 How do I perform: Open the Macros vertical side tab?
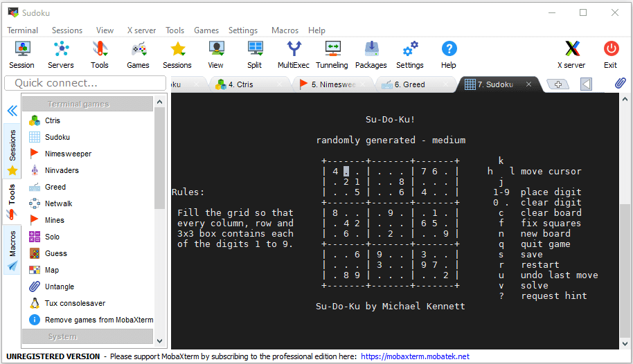pyautogui.click(x=12, y=251)
